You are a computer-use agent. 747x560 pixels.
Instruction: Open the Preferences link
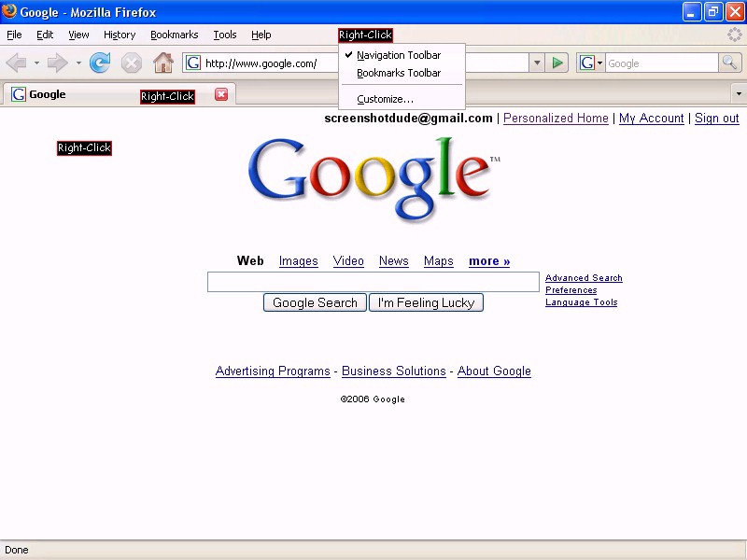[571, 290]
